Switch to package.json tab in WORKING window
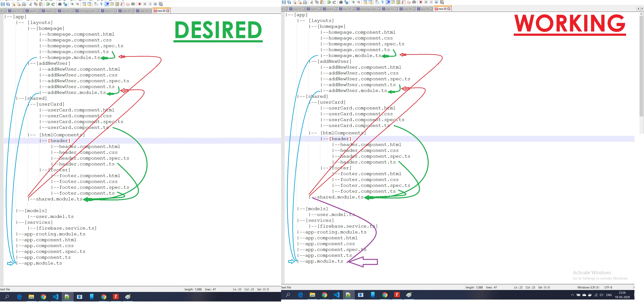 coord(368,9)
